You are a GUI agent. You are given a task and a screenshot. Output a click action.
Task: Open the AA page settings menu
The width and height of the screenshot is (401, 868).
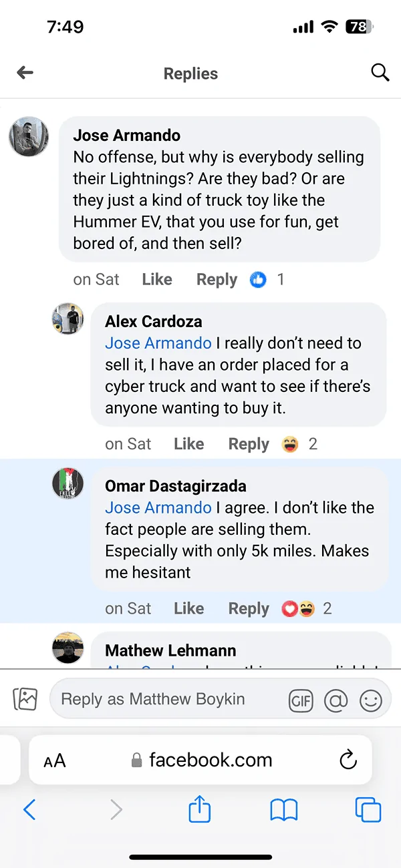(x=55, y=761)
